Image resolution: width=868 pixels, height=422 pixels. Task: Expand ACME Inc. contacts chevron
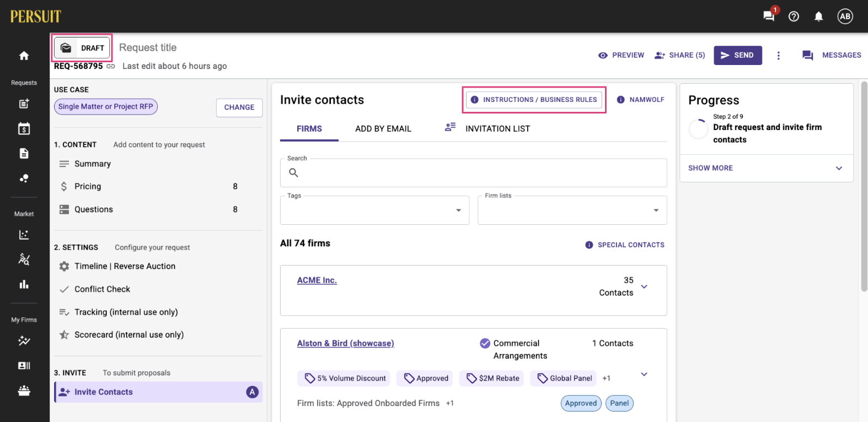click(x=644, y=286)
